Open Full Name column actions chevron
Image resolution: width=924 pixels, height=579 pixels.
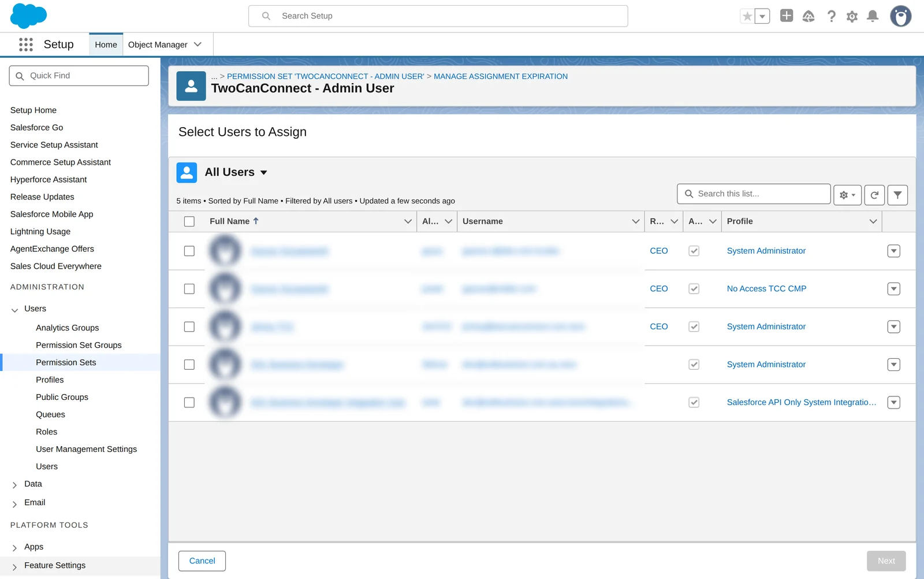tap(408, 221)
